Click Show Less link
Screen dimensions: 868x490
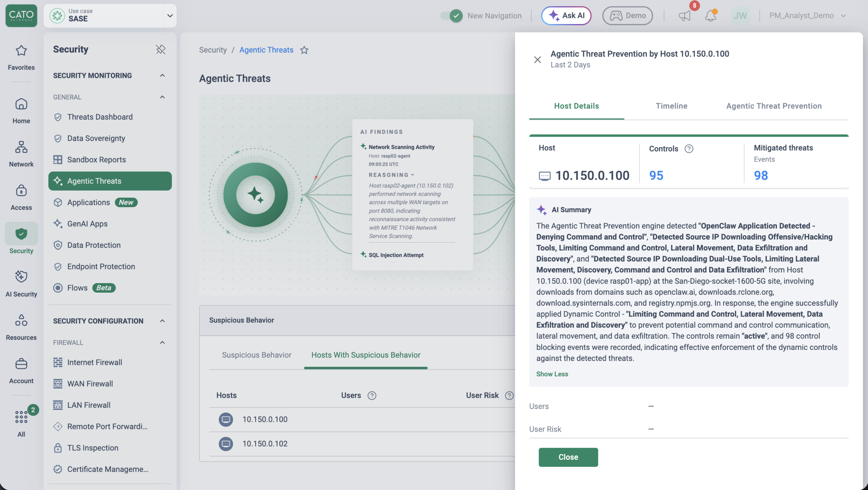tap(552, 374)
